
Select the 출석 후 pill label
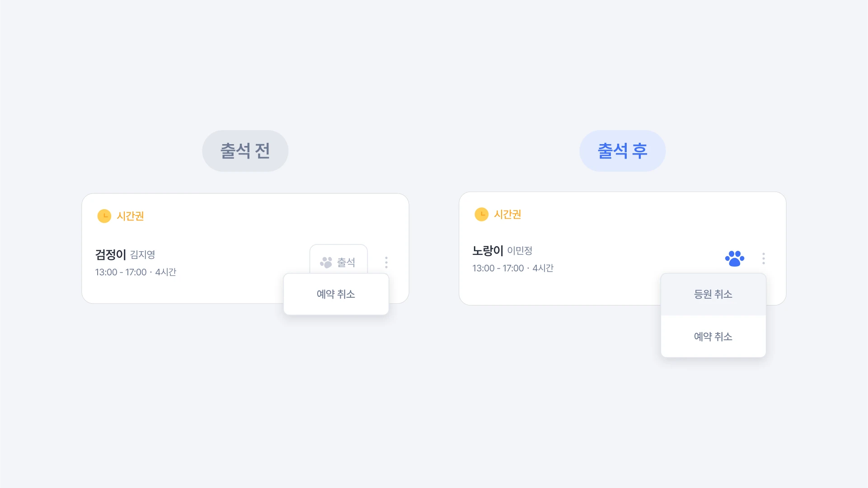point(623,151)
